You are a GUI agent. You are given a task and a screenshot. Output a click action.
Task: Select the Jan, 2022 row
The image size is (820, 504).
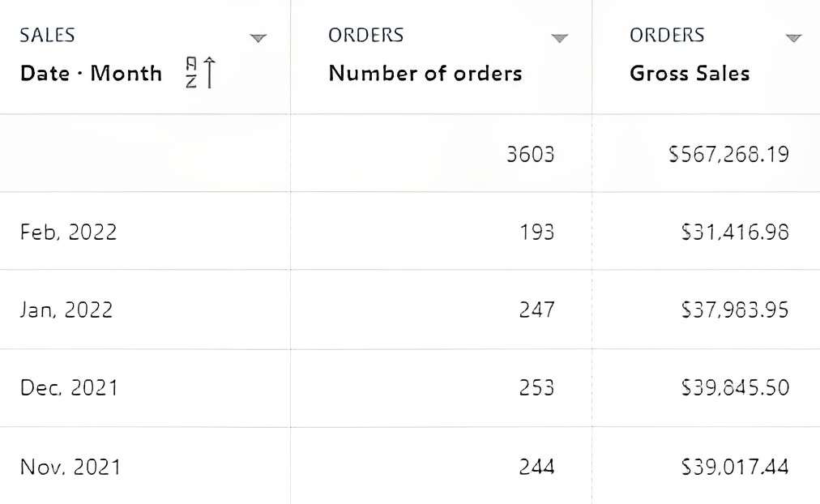click(x=410, y=310)
